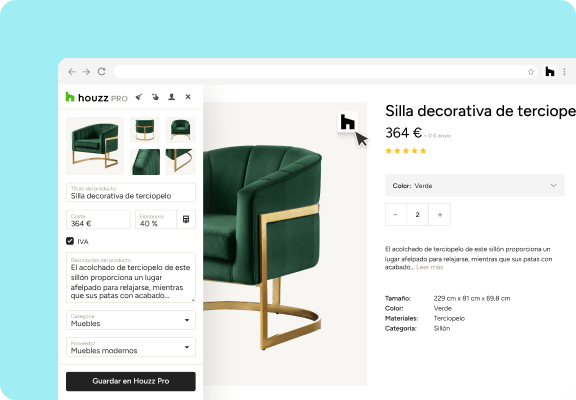576x400 pixels.
Task: Click the Houzz clipper badge on product image
Action: pos(348,122)
